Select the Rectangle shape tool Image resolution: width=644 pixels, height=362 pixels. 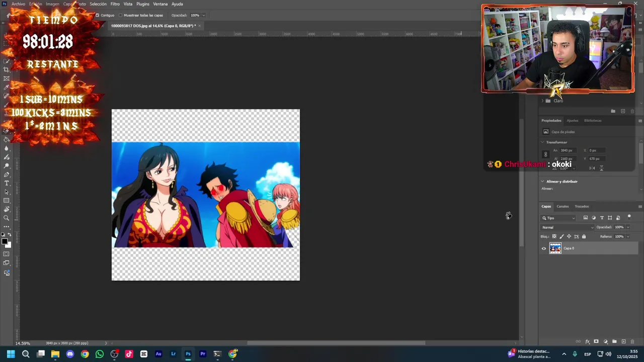click(7, 201)
